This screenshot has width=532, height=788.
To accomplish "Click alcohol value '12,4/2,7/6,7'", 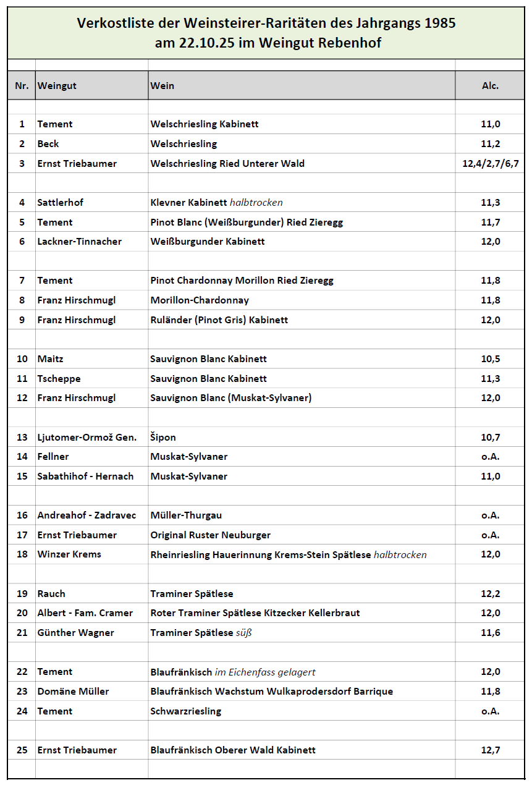I will coord(490,164).
